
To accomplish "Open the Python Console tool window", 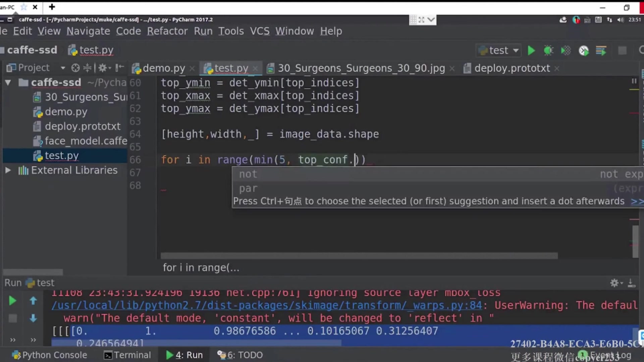I will [x=50, y=355].
